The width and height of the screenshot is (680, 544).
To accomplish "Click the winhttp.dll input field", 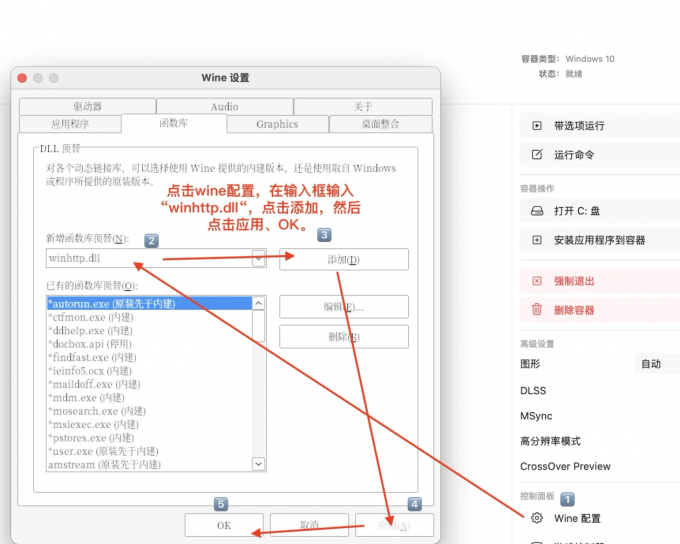I will point(149,258).
